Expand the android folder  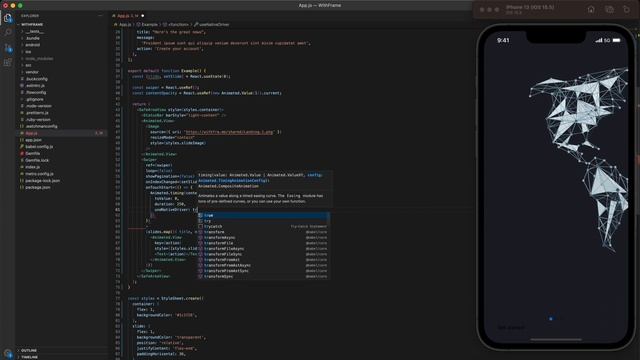pyautogui.click(x=61, y=45)
